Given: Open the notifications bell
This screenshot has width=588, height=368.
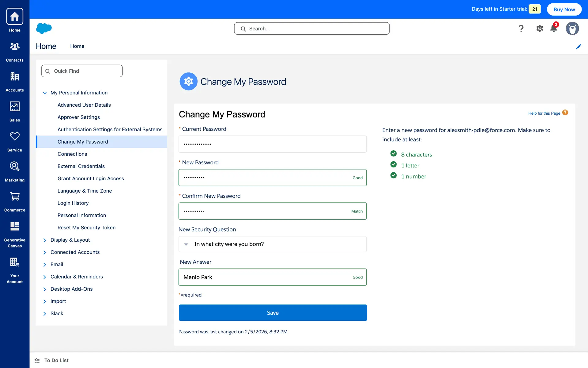Looking at the screenshot, I should 554,29.
